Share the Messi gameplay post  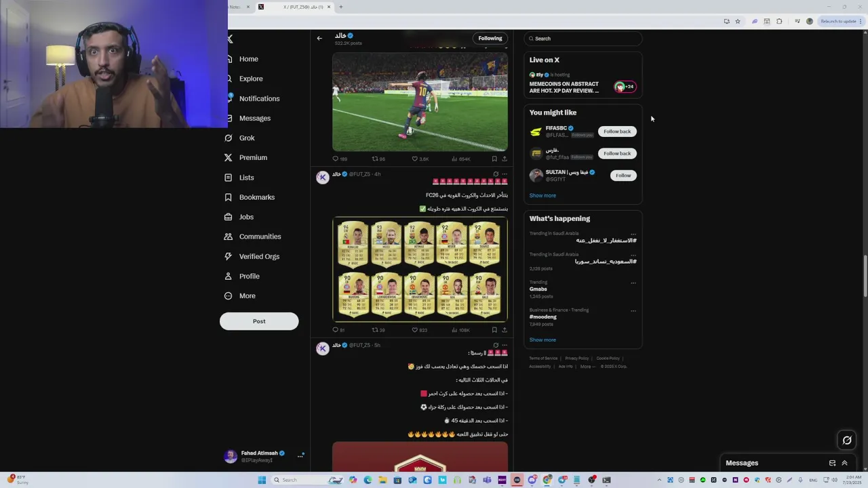[504, 159]
